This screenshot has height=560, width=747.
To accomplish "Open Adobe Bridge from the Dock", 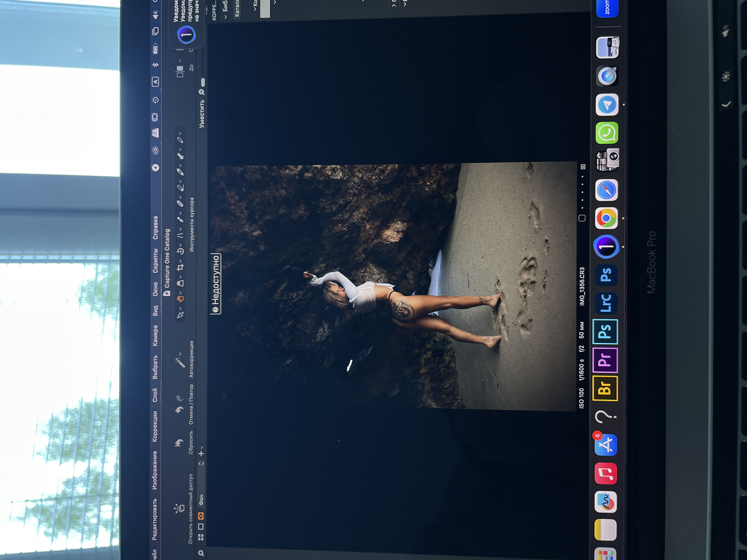I will (605, 389).
